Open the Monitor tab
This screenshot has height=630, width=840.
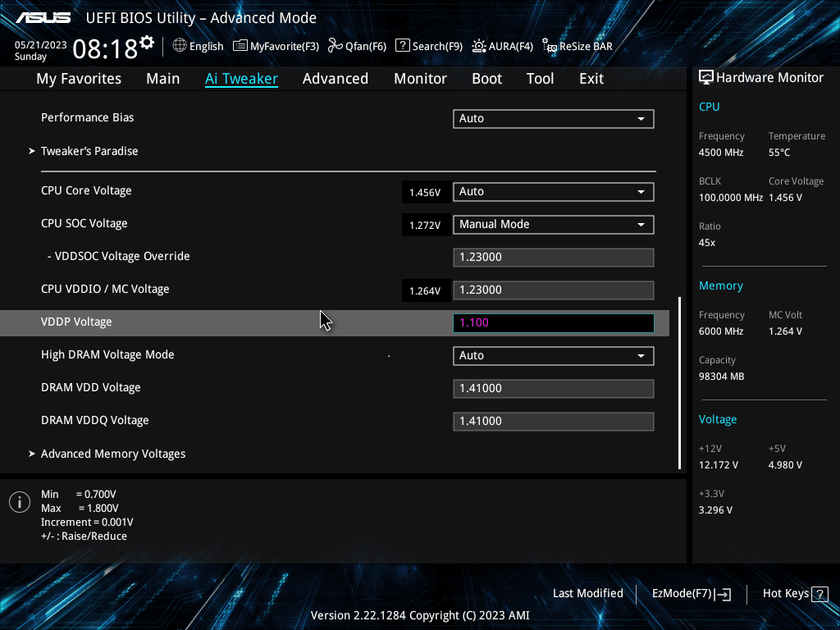tap(421, 79)
